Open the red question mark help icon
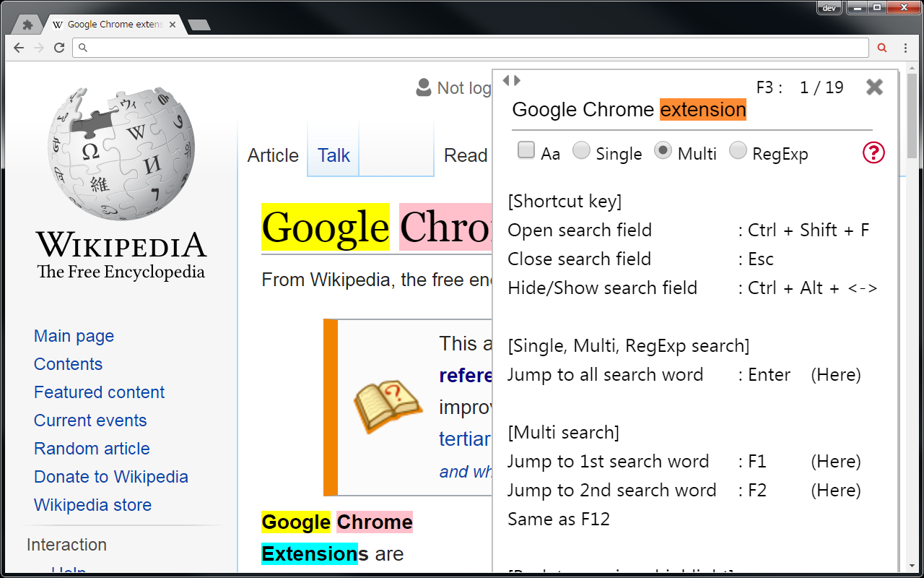 [873, 152]
